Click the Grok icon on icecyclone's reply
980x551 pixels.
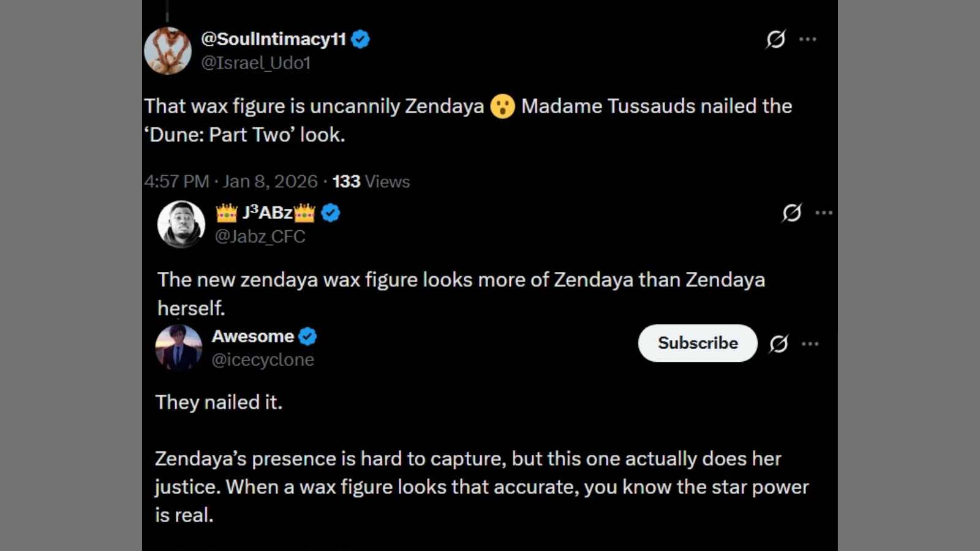pyautogui.click(x=779, y=343)
